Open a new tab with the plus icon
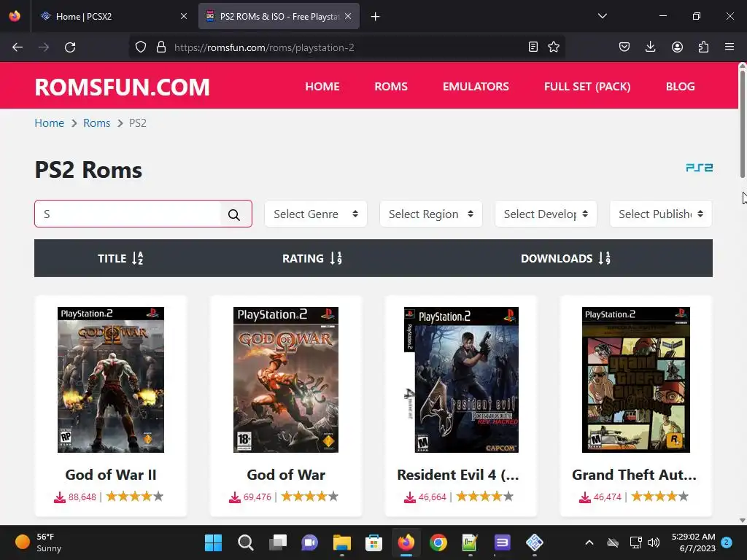The width and height of the screenshot is (747, 560). [x=376, y=17]
